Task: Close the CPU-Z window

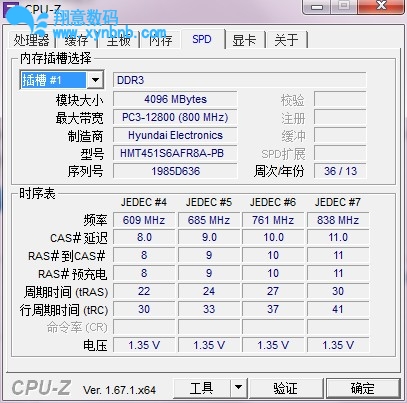Action: click(381, 6)
